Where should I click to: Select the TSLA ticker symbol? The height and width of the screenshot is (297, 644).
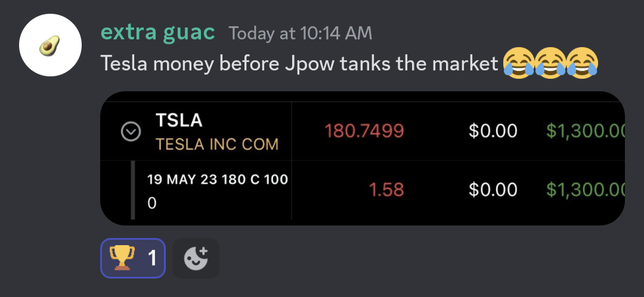pyautogui.click(x=179, y=120)
